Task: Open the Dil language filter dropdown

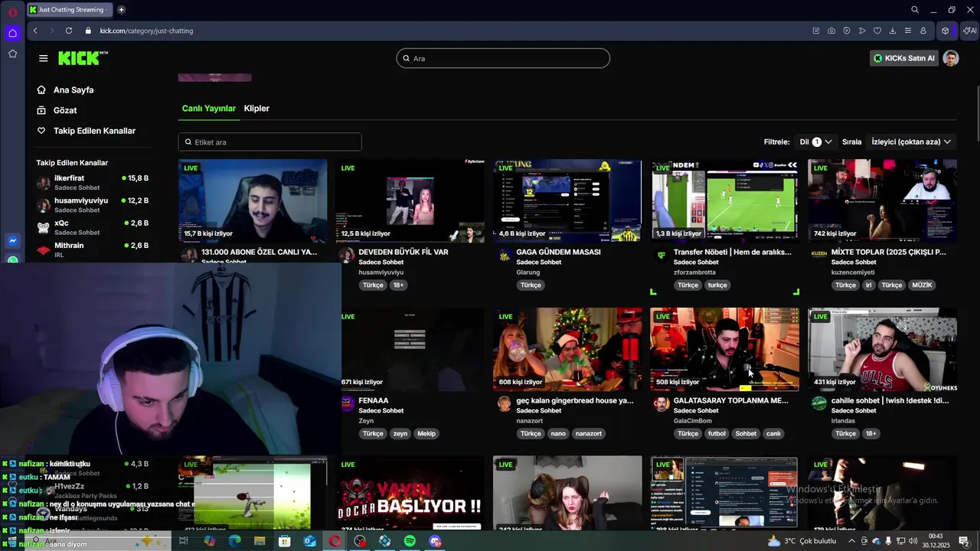Action: 815,142
